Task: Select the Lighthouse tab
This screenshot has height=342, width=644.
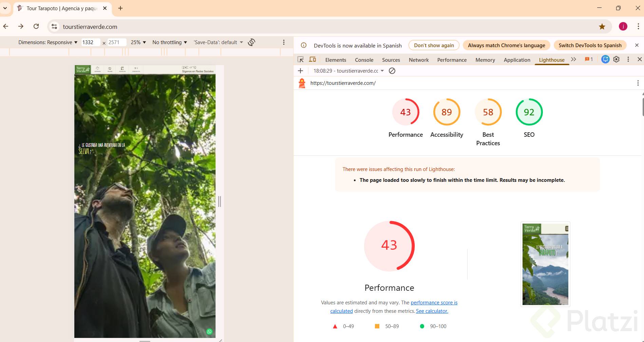Action: click(552, 60)
